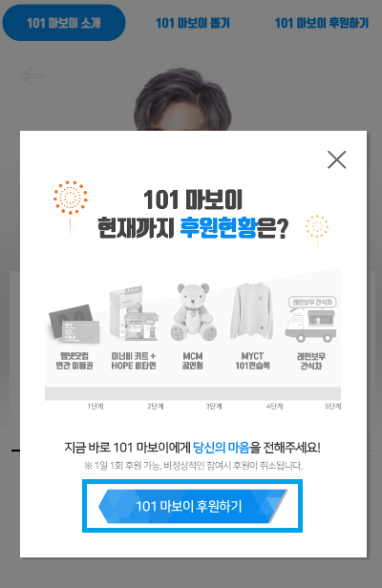
Task: Click the 1단계 stage marker
Action: (x=95, y=406)
